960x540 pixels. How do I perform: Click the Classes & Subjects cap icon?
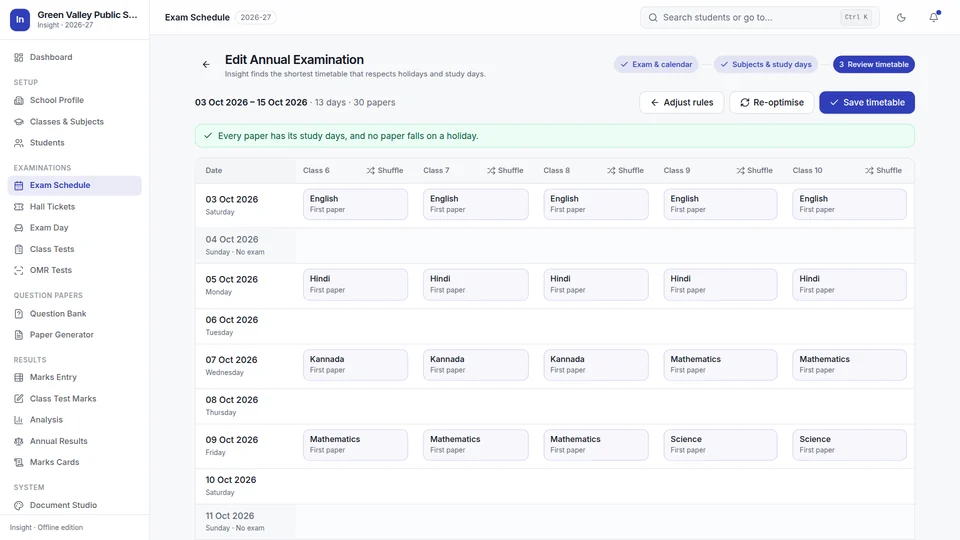(19, 122)
